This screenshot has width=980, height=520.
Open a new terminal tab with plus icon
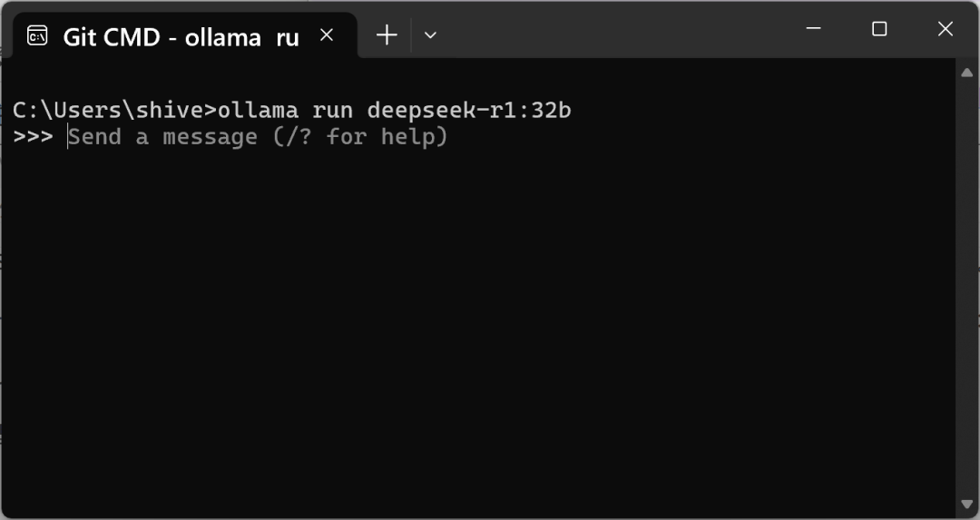point(387,35)
